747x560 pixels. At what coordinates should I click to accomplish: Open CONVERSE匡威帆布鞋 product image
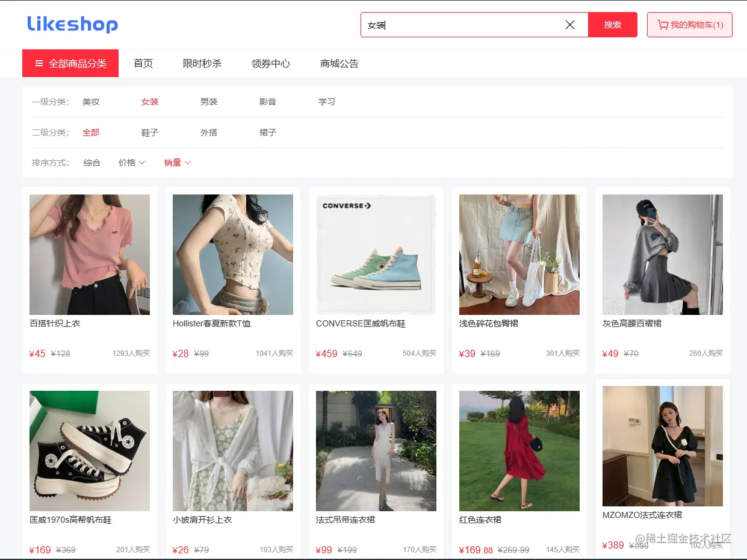click(376, 255)
